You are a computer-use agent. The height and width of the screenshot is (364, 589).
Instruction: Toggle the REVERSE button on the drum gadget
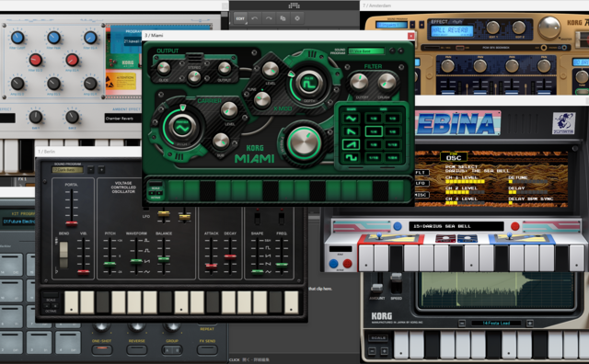pyautogui.click(x=137, y=349)
